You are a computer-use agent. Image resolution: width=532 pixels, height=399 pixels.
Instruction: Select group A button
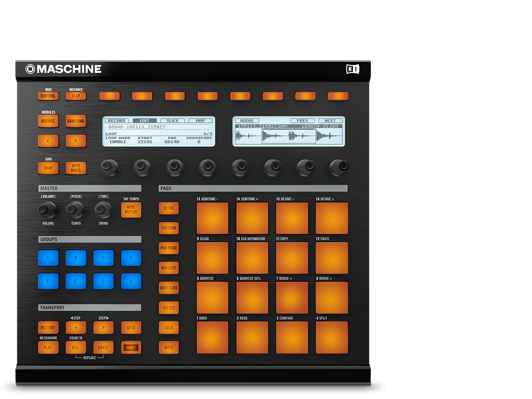click(48, 258)
